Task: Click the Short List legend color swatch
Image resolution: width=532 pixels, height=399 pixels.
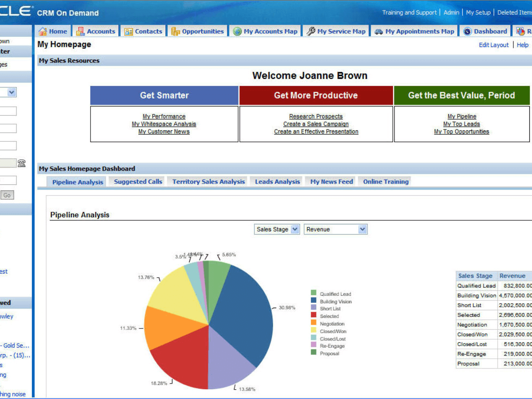Action: [x=314, y=308]
